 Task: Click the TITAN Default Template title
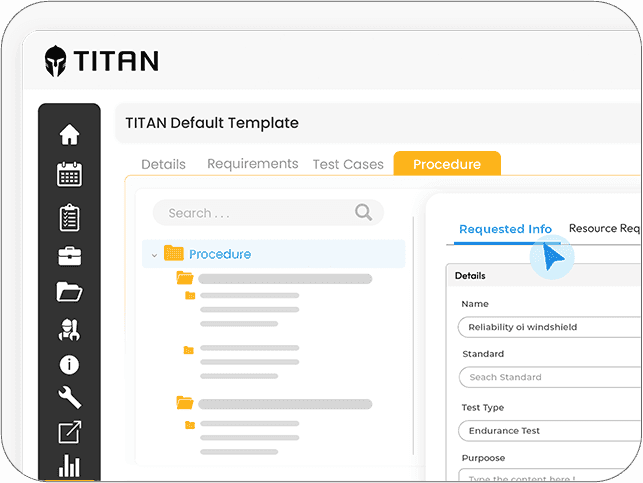(212, 123)
